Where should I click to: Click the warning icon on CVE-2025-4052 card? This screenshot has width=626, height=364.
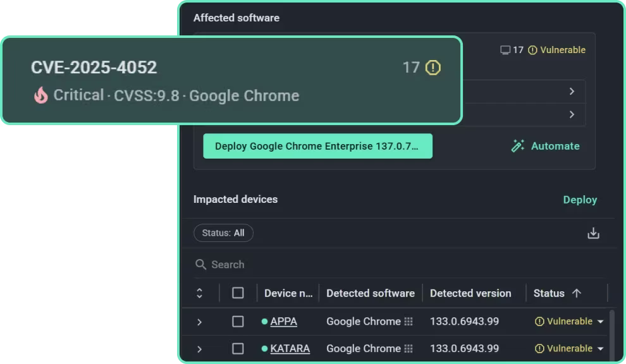(433, 68)
